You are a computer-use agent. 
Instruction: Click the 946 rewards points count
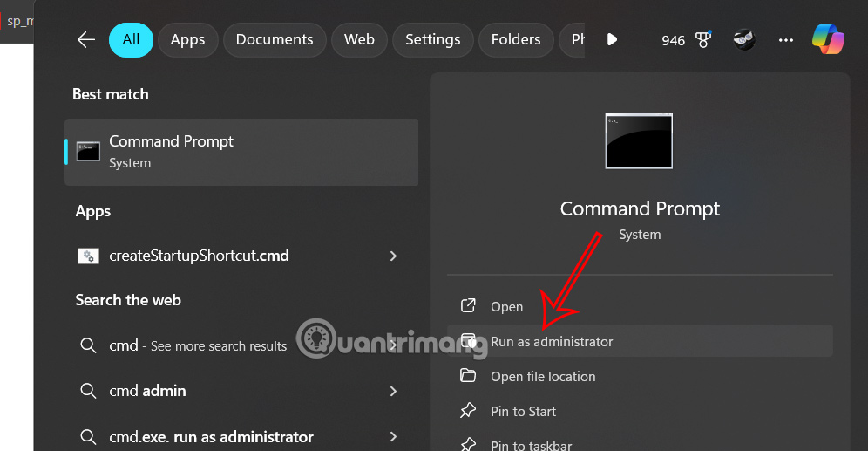pos(673,40)
